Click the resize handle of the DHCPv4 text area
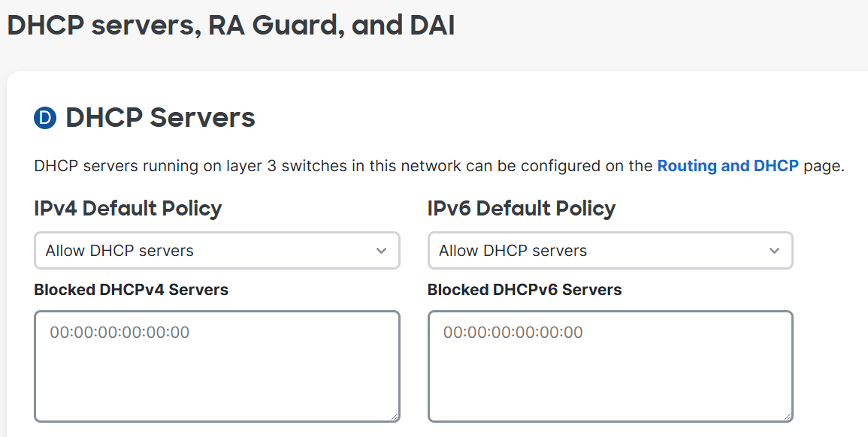 click(x=395, y=417)
